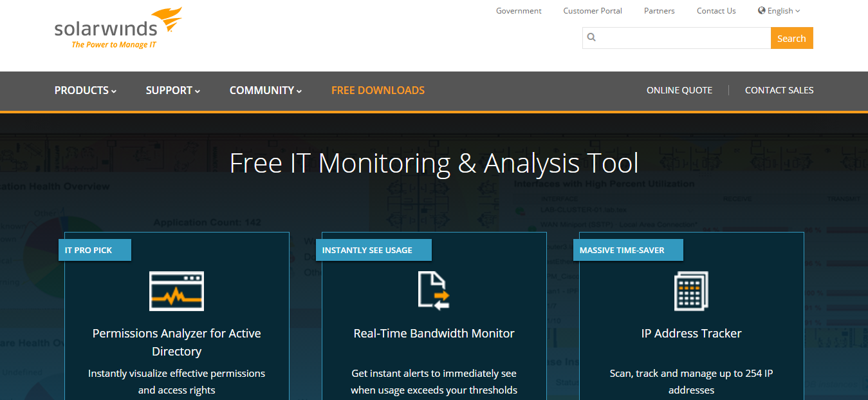Expand the English language dropdown

(779, 10)
